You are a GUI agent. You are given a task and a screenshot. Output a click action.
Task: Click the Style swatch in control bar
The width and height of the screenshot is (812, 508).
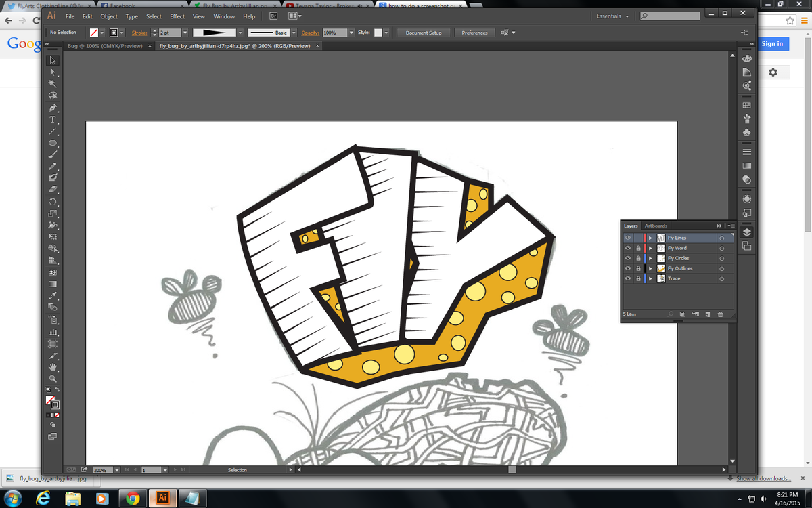[378, 33]
